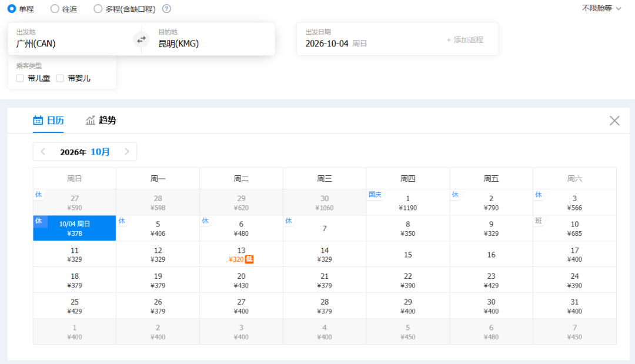Edit the departure city 广州(CAN) field
This screenshot has height=364, width=635.
[x=74, y=39]
